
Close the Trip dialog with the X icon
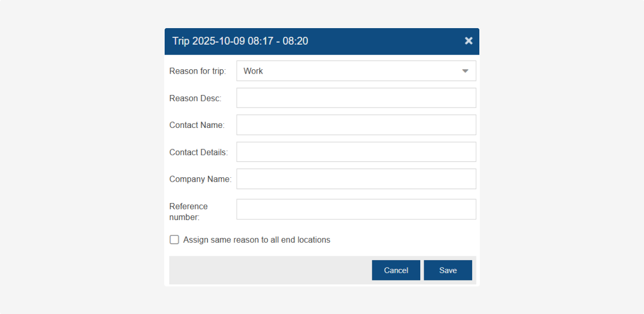[468, 41]
